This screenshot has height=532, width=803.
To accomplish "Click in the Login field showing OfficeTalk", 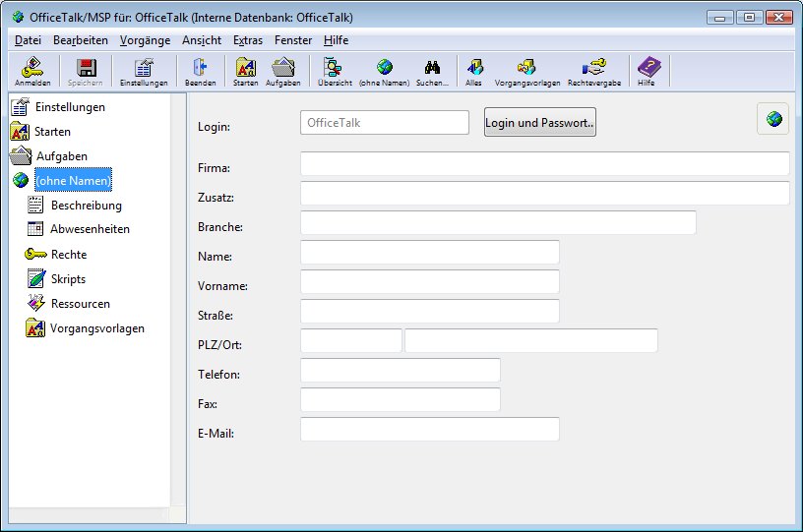I will tap(385, 123).
